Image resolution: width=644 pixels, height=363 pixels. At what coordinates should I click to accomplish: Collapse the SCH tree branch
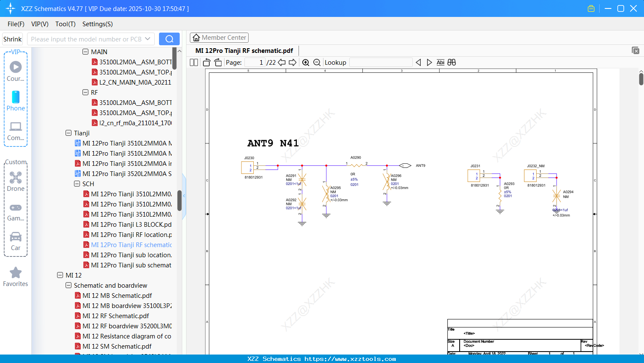tap(77, 184)
